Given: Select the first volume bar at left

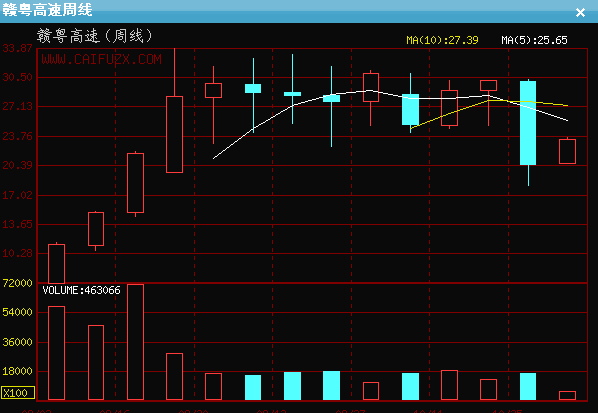Looking at the screenshot, I should pos(56,353).
